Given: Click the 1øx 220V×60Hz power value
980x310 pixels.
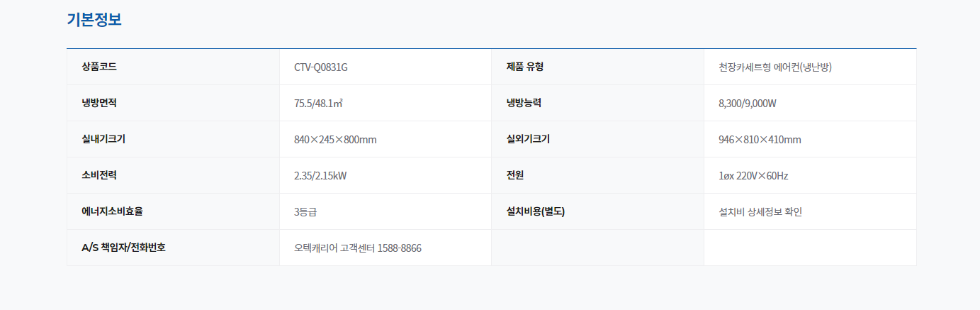Looking at the screenshot, I should coord(753,176).
